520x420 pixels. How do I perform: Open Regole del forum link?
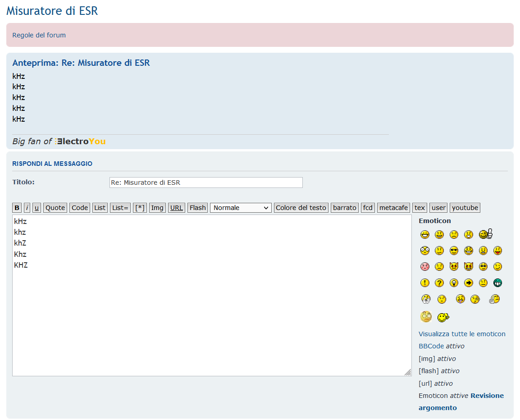click(x=39, y=35)
